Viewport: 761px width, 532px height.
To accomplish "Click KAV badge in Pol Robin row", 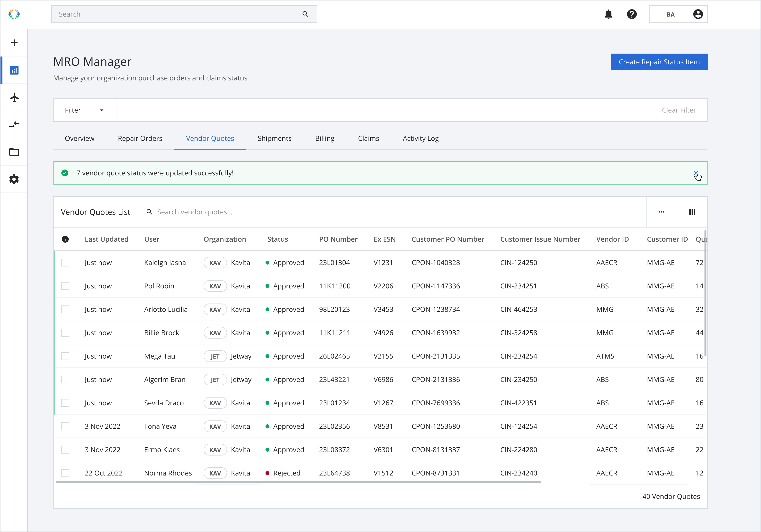I will (215, 286).
